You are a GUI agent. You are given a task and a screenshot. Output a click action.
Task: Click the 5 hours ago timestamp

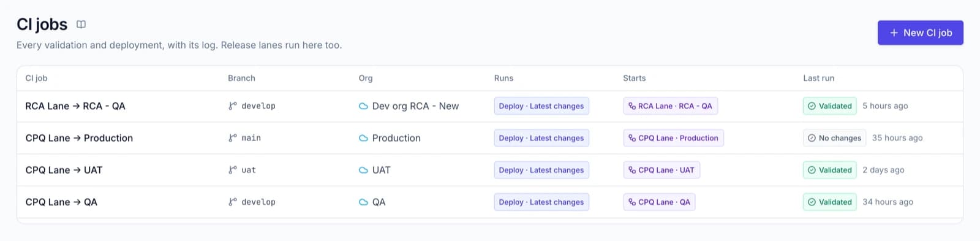point(885,106)
